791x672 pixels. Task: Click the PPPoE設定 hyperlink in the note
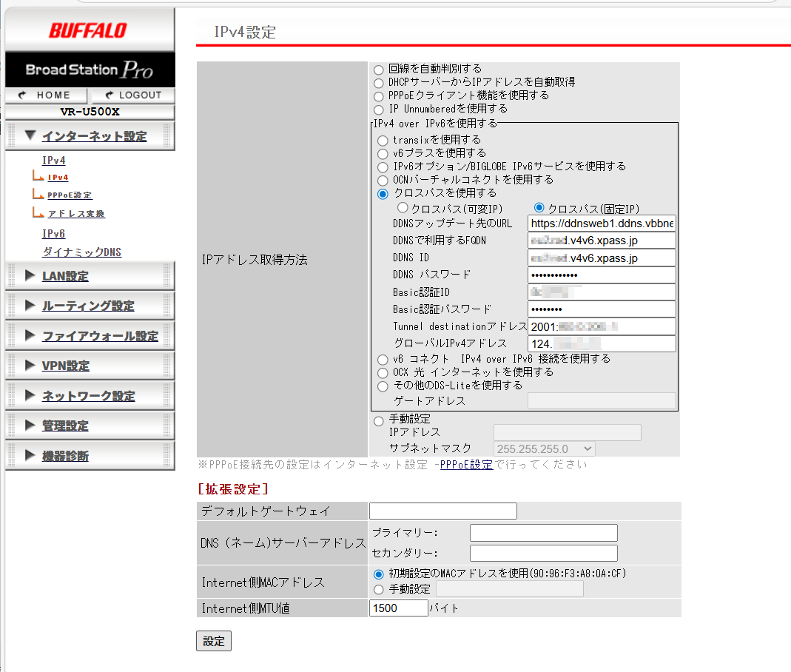(466, 465)
